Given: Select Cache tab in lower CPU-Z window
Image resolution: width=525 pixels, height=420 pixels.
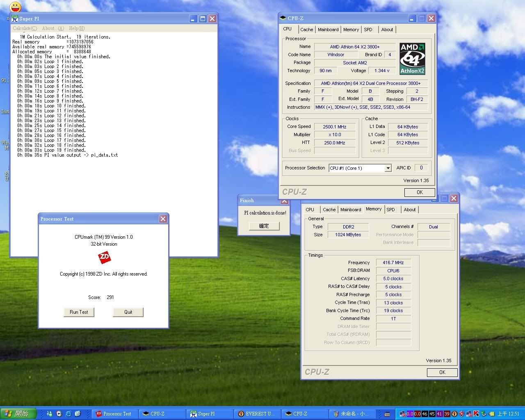Looking at the screenshot, I should pos(329,210).
